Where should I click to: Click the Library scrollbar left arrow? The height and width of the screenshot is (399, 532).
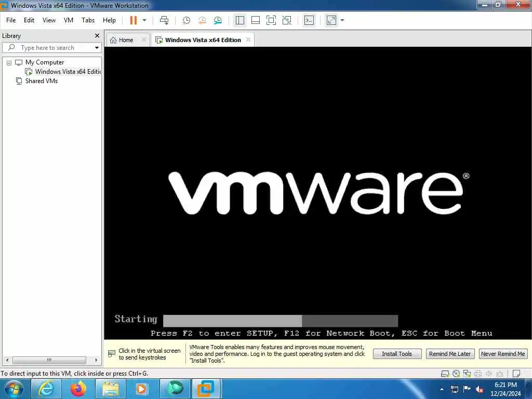tap(7, 360)
